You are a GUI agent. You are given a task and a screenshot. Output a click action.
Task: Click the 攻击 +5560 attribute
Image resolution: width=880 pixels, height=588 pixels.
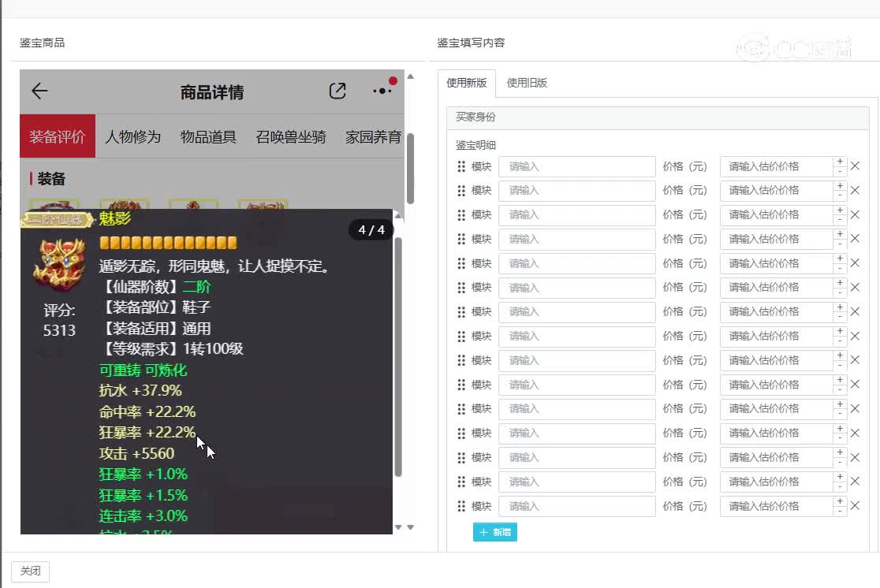(136, 453)
